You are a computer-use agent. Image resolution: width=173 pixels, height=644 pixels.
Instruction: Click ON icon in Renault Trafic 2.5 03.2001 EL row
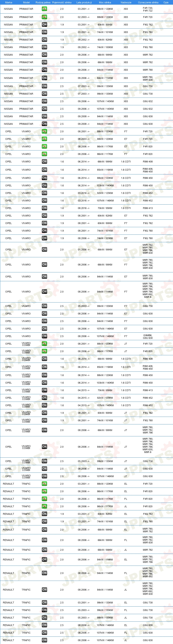[44, 603]
